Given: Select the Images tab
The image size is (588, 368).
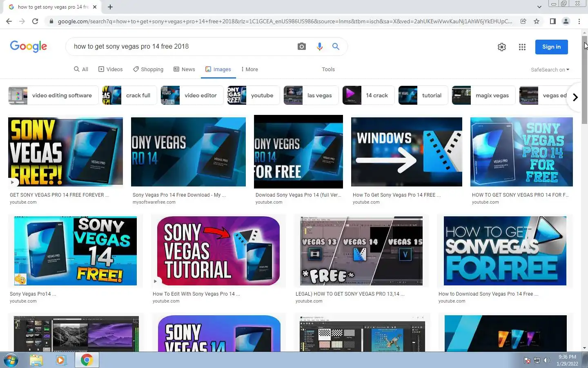Looking at the screenshot, I should [218, 70].
